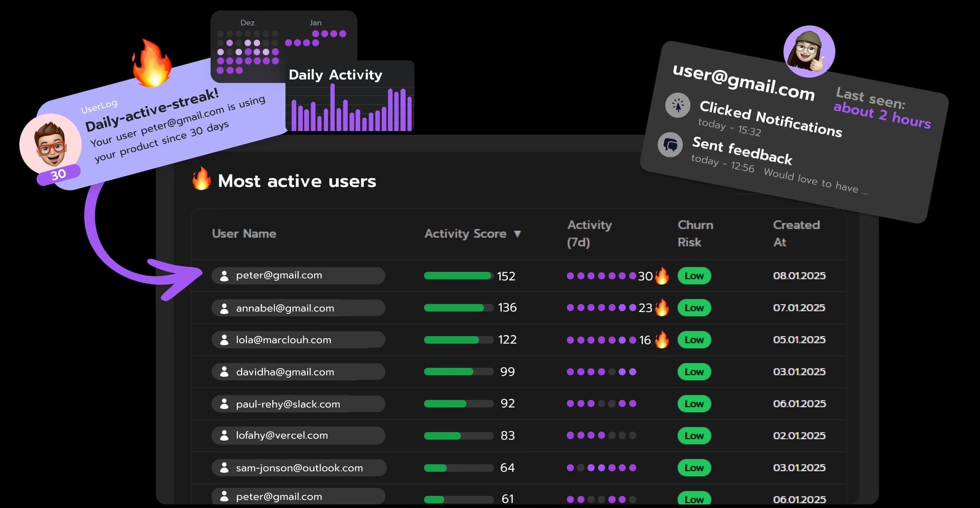Click the flame icon on the Daily-active-streak banner

(x=152, y=64)
